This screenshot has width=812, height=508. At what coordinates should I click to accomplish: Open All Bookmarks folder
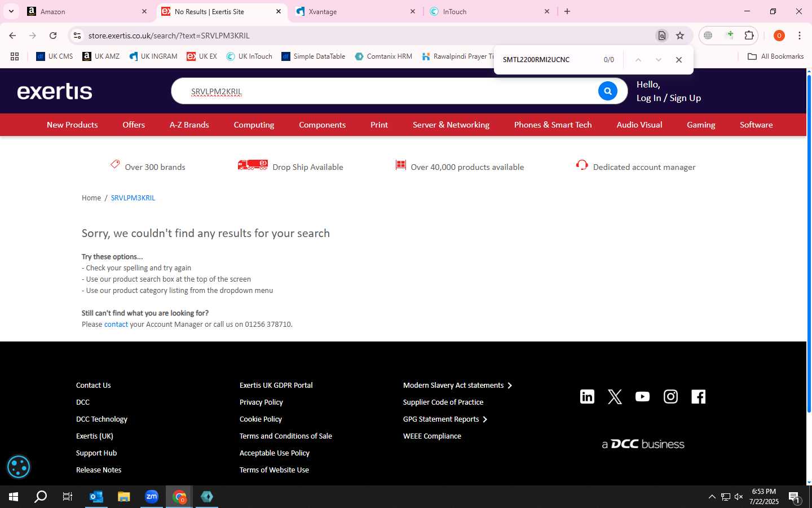(776, 56)
